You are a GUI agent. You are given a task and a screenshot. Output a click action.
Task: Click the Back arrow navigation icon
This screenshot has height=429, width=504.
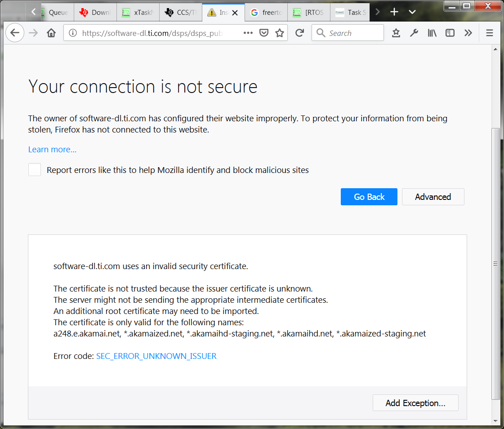click(x=15, y=33)
